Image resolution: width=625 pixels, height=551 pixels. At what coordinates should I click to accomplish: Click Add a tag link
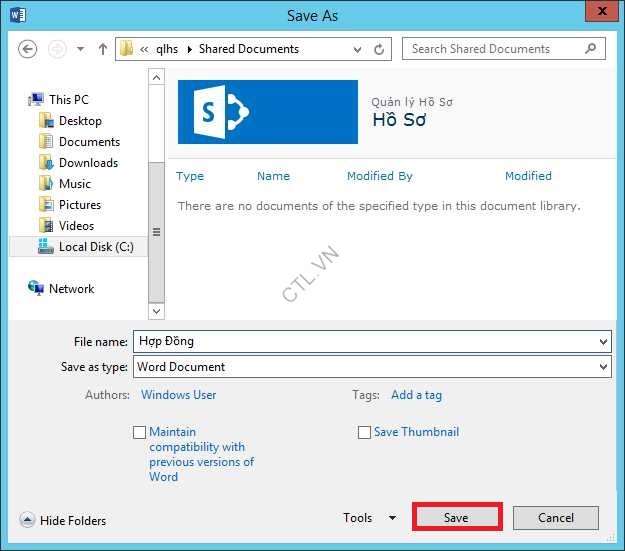tap(417, 395)
